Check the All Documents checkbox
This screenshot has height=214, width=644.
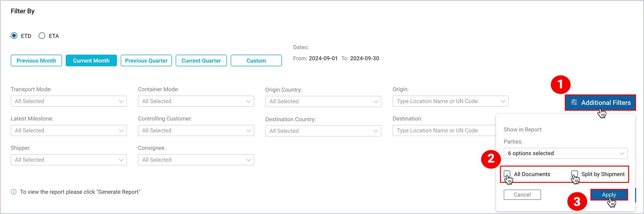point(507,174)
